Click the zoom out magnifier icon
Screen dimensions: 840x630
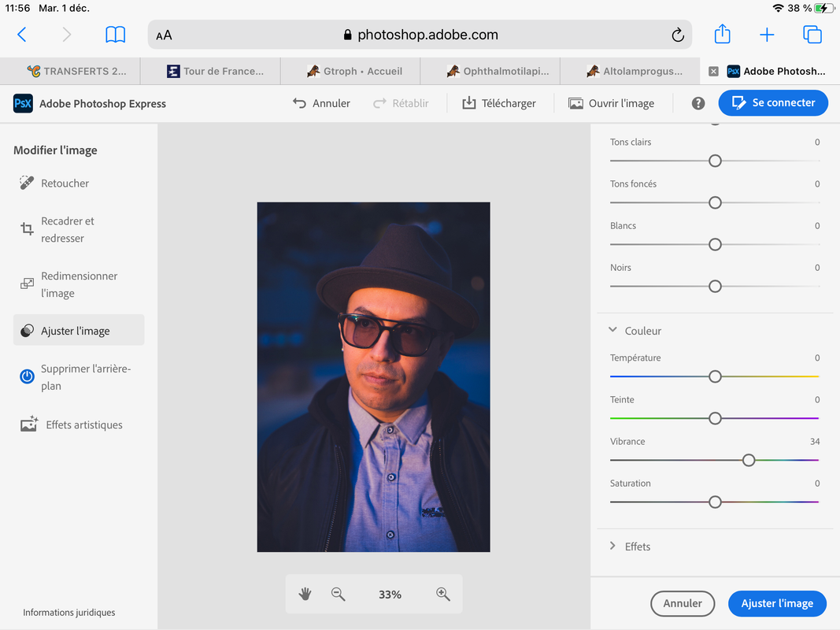click(x=339, y=595)
